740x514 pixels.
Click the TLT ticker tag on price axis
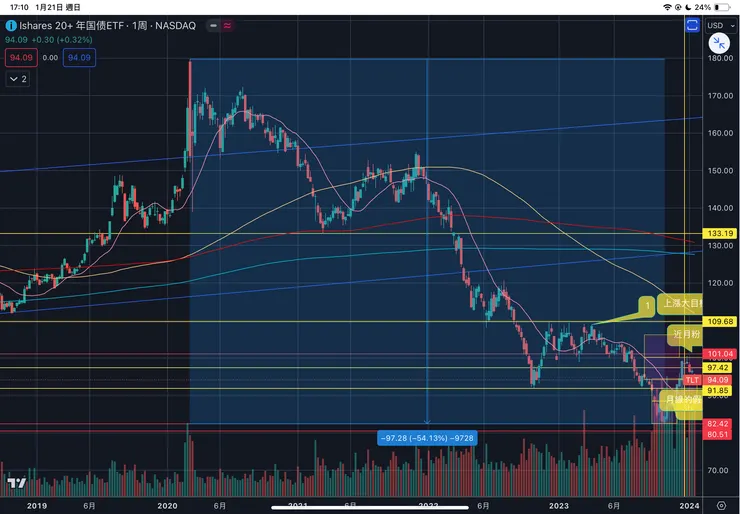click(x=691, y=380)
